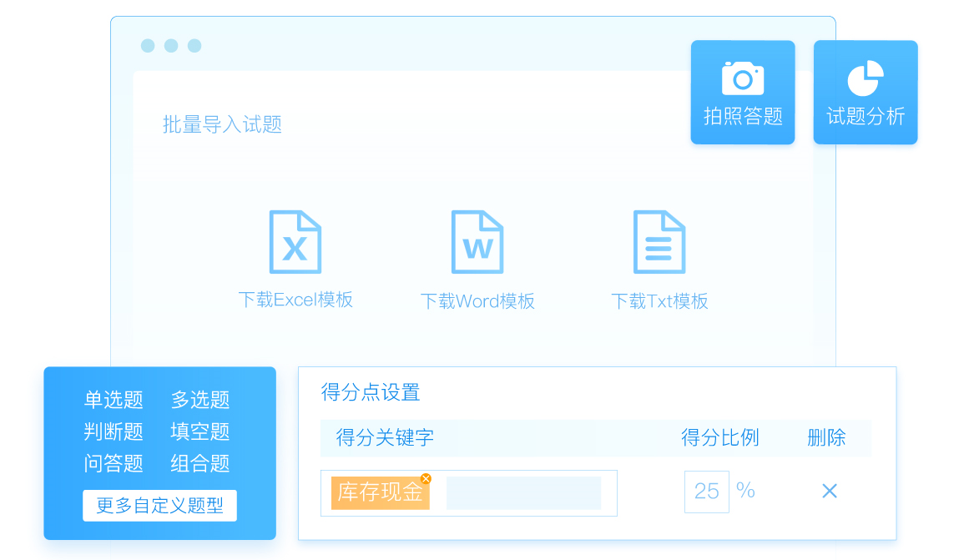
Task: Click the 下载Txt模板 link
Action: pos(659,301)
